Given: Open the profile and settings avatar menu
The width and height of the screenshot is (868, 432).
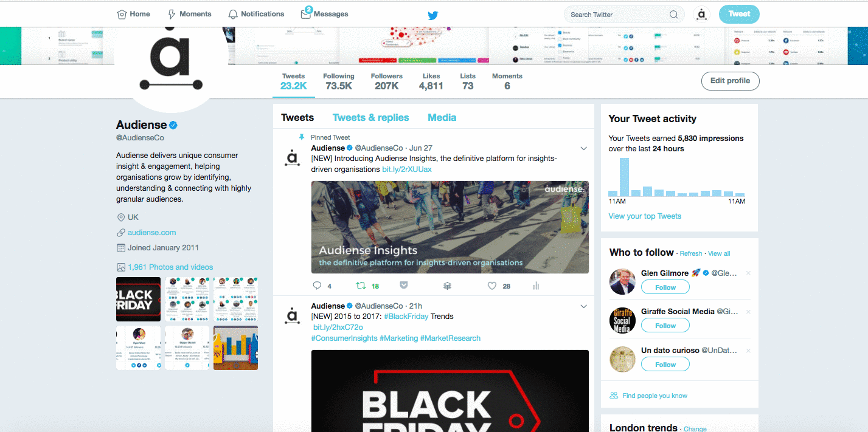Looking at the screenshot, I should [x=702, y=14].
